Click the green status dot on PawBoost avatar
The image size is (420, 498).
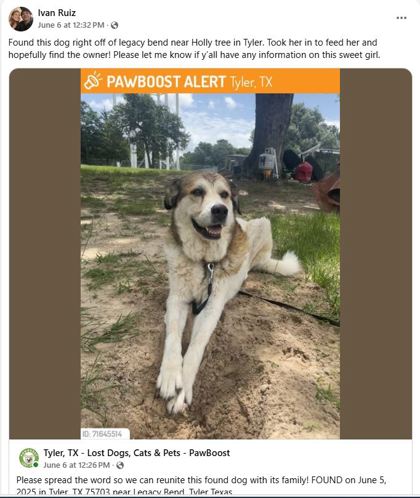tap(36, 465)
